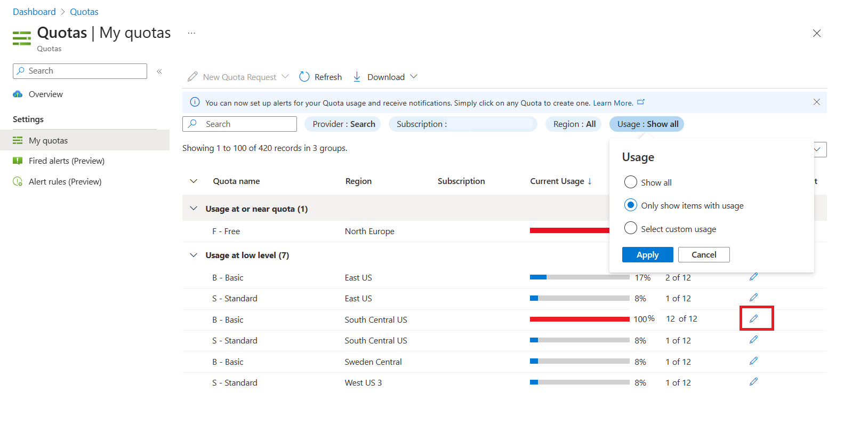
Task: Select My quotas in Settings
Action: (x=85, y=140)
